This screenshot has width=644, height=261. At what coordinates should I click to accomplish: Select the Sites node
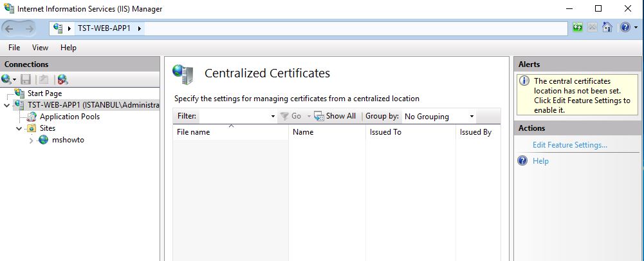point(48,128)
